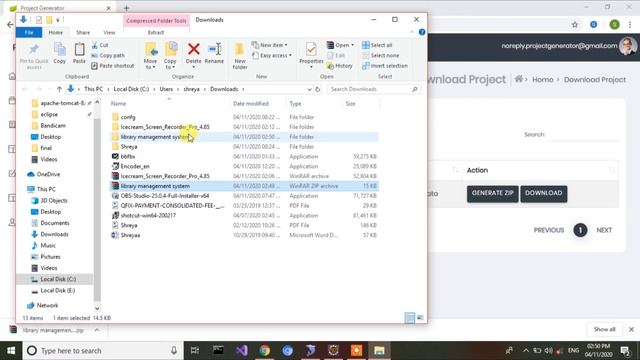Click Show all downloads in browser
Viewport: 640px width, 360px height.
click(x=604, y=329)
